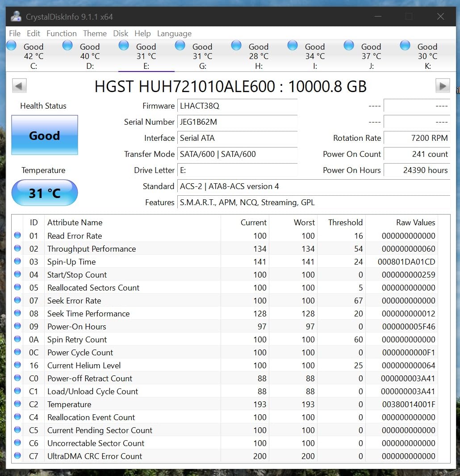Click the Interface field Serial ATA
The width and height of the screenshot is (460, 476).
[x=237, y=138]
